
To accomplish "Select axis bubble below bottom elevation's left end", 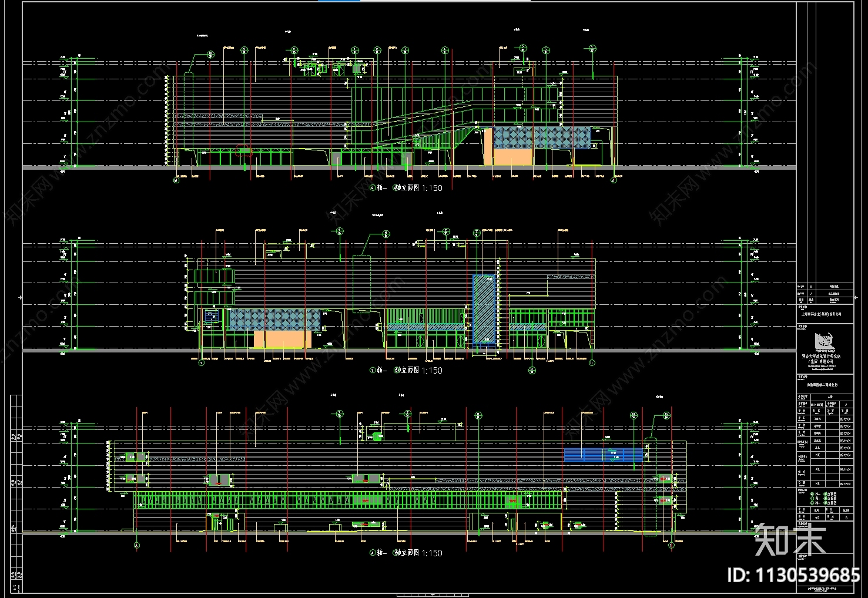I will click(137, 546).
